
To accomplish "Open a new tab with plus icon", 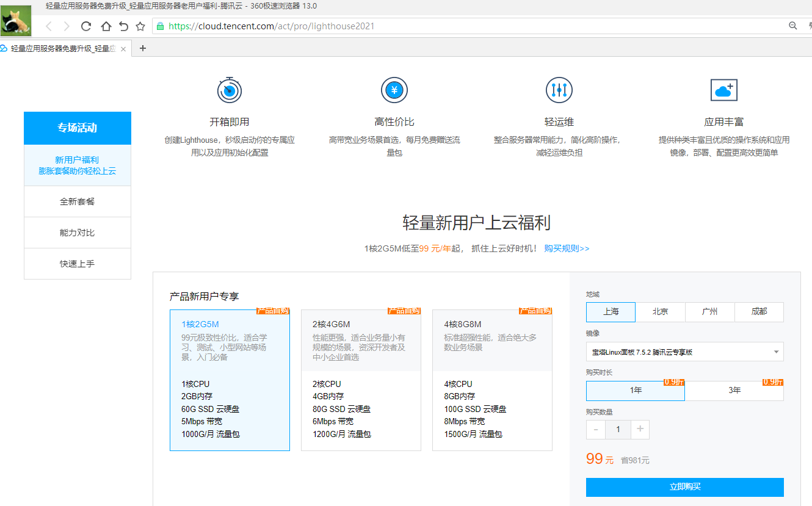I will point(143,48).
